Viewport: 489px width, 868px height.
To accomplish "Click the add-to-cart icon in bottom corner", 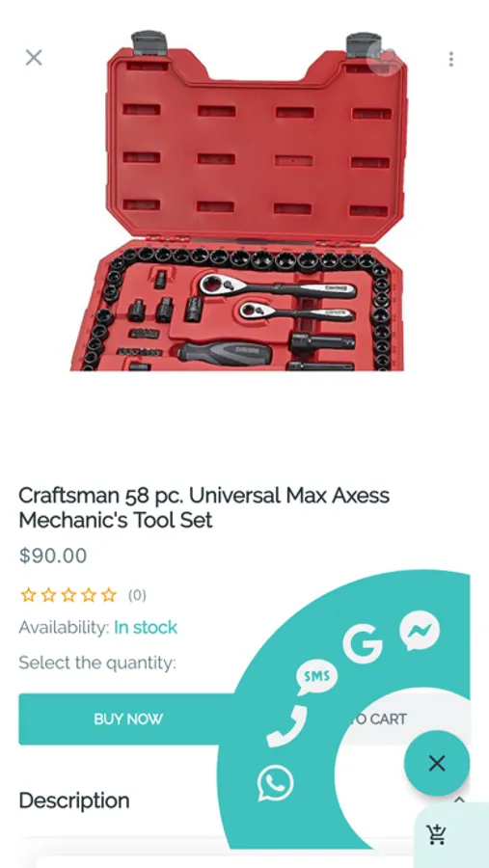I will click(x=437, y=834).
